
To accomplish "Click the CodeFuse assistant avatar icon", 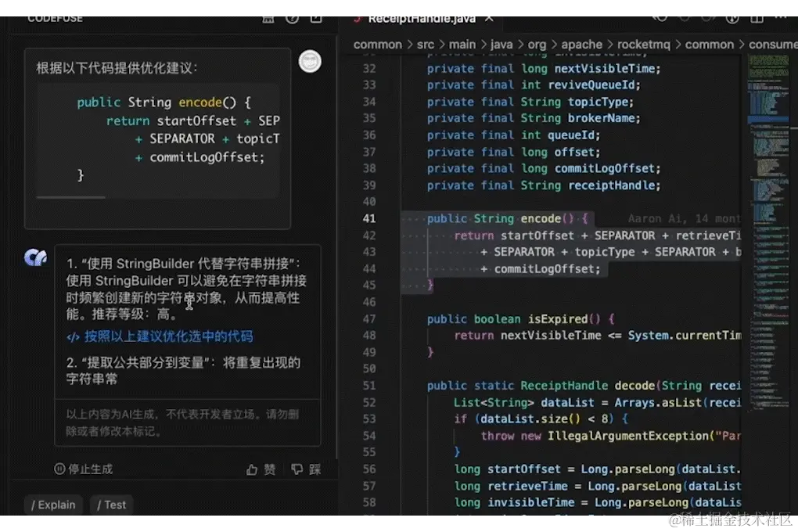I will tap(36, 257).
